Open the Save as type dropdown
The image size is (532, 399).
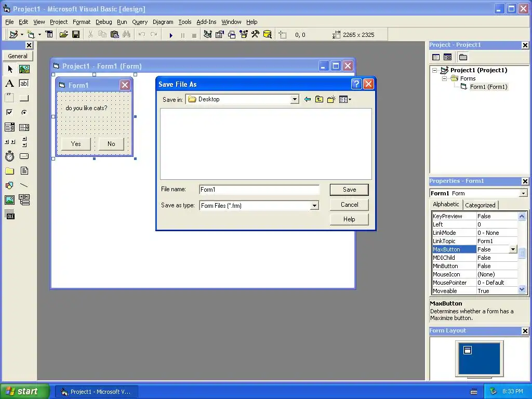pos(314,206)
